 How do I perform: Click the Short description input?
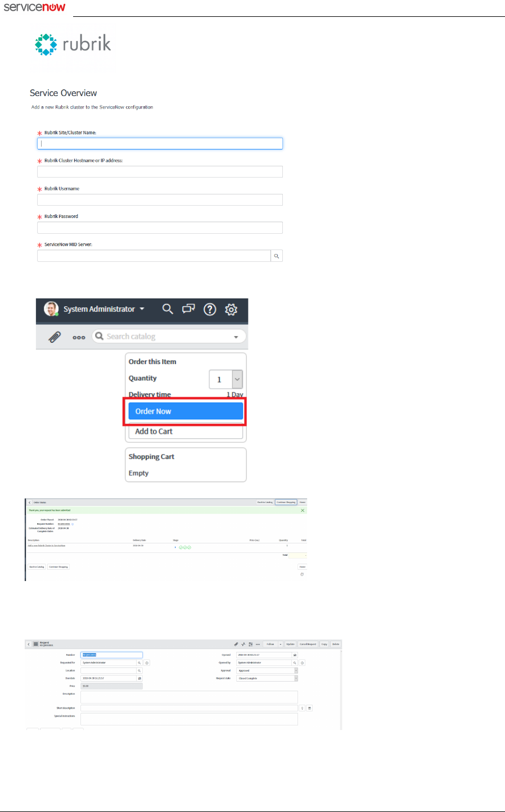[189, 708]
